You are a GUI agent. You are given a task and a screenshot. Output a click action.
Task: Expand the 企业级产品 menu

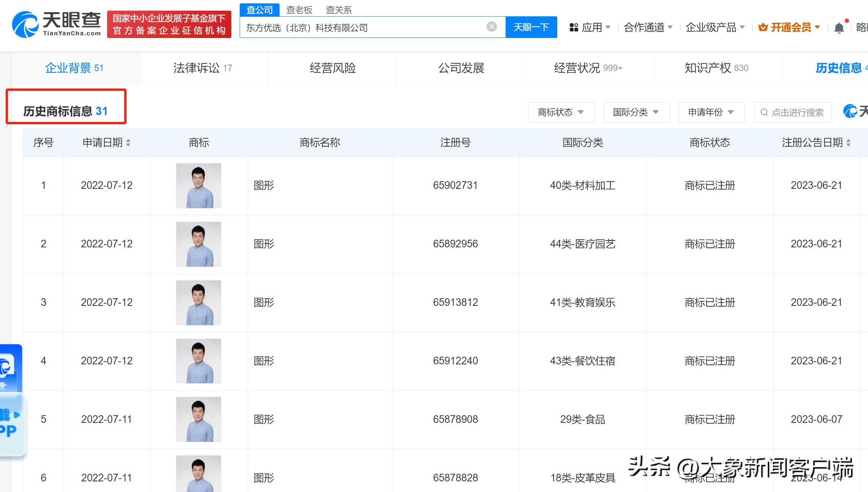click(x=715, y=27)
